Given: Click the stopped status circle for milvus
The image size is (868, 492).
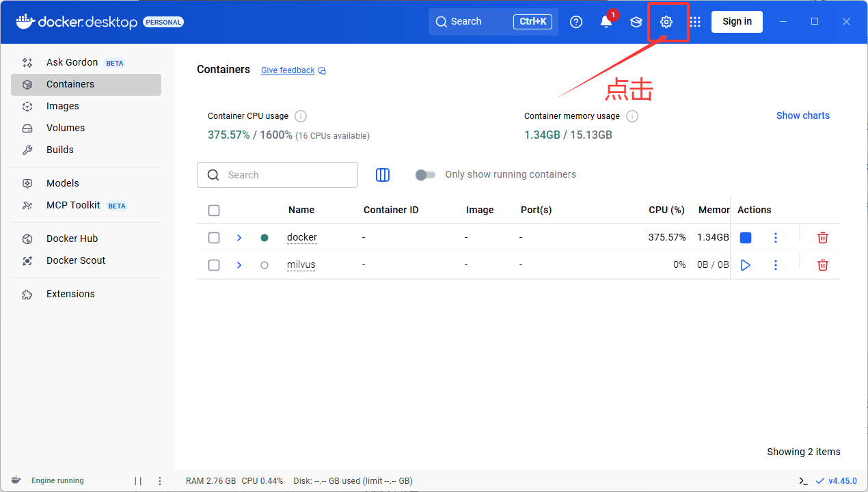Looking at the screenshot, I should click(x=265, y=265).
